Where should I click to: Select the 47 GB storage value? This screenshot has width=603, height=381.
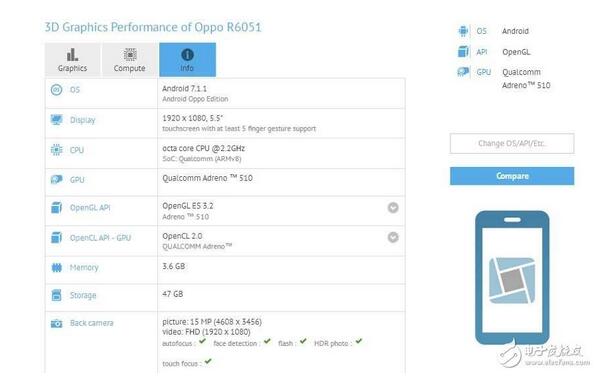[173, 294]
